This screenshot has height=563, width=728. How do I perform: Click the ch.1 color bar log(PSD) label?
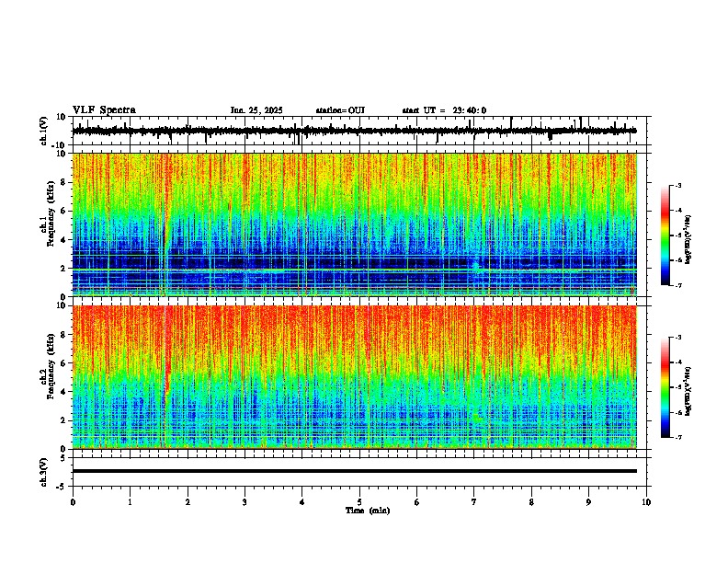point(688,240)
